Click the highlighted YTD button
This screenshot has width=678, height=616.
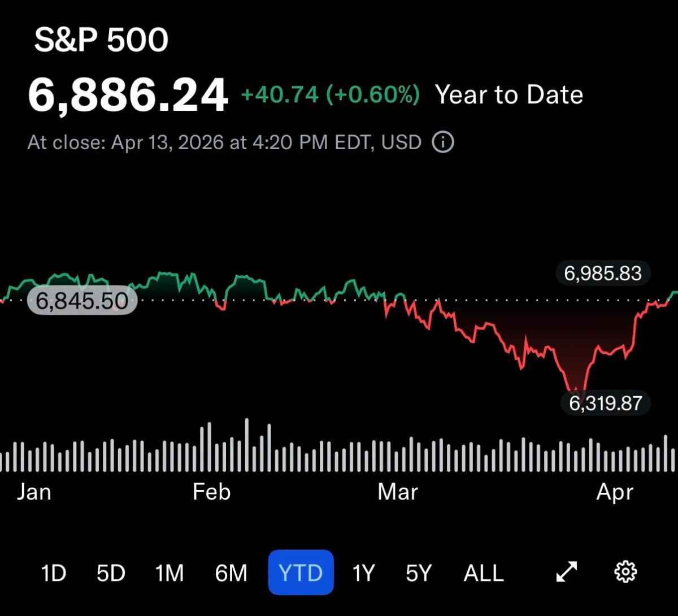coord(301,572)
